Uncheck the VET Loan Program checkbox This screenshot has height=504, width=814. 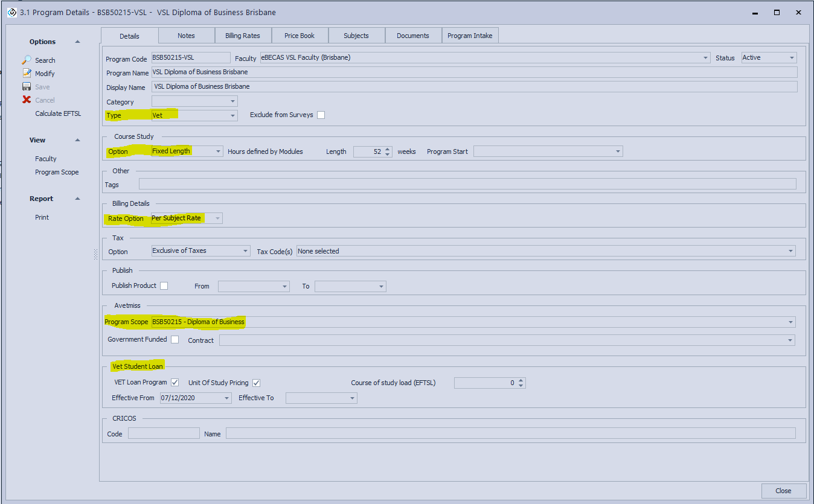point(175,383)
